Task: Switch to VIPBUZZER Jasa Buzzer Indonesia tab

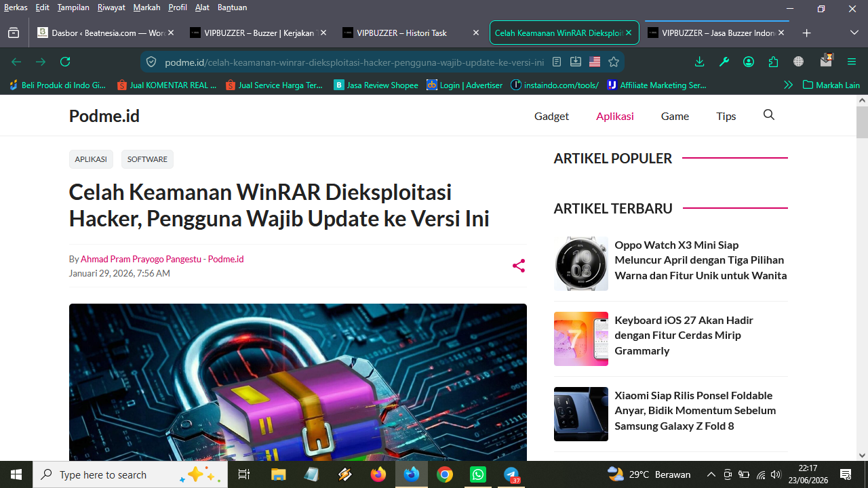Action: tap(716, 33)
